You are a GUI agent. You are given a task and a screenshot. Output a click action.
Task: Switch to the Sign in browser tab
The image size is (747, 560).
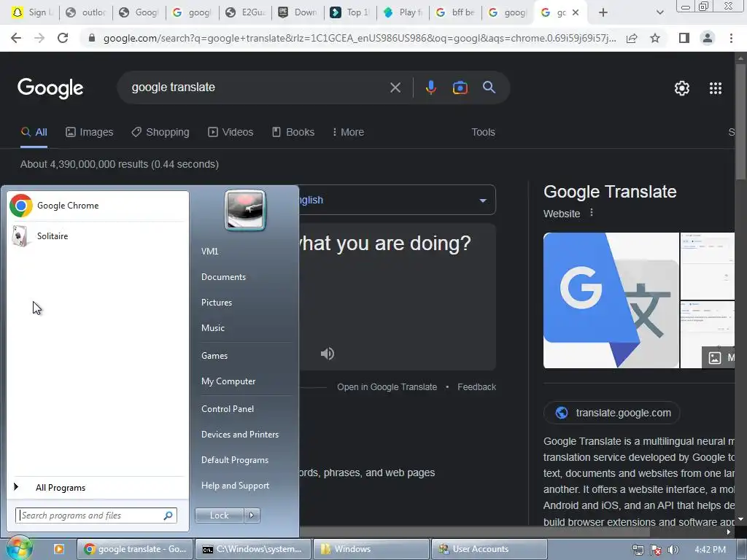(32, 12)
